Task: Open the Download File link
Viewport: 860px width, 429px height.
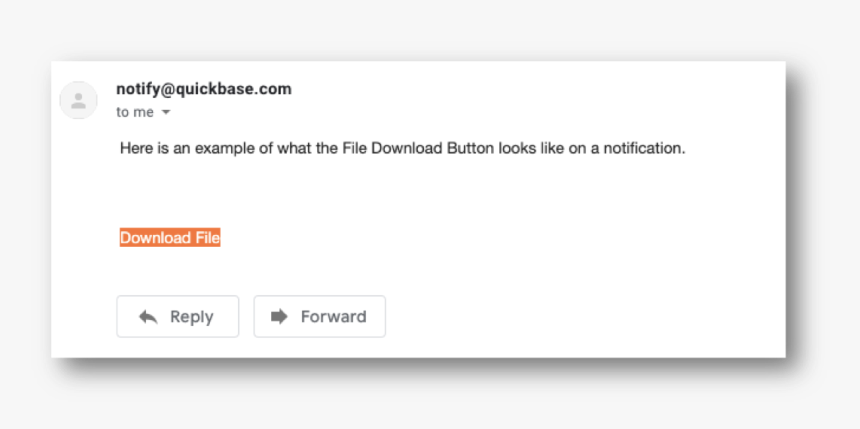Action: coord(170,238)
